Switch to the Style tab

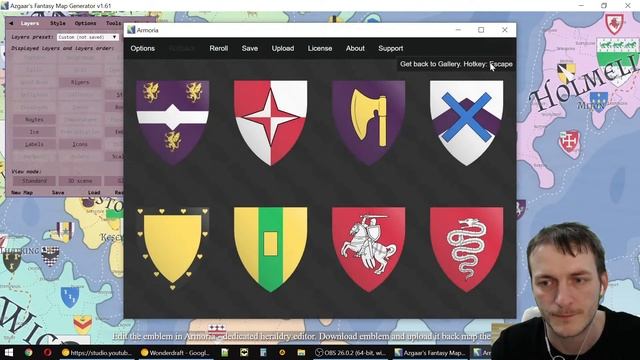point(58,23)
